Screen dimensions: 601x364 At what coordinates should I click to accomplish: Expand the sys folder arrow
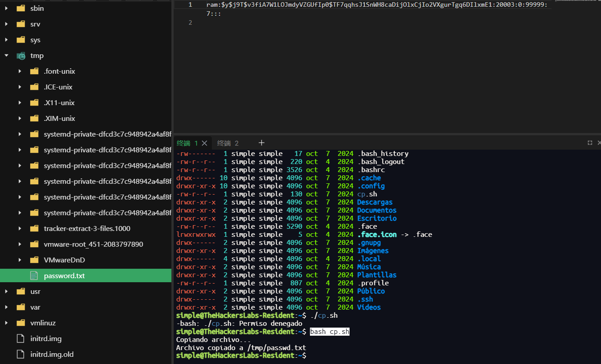(6, 40)
